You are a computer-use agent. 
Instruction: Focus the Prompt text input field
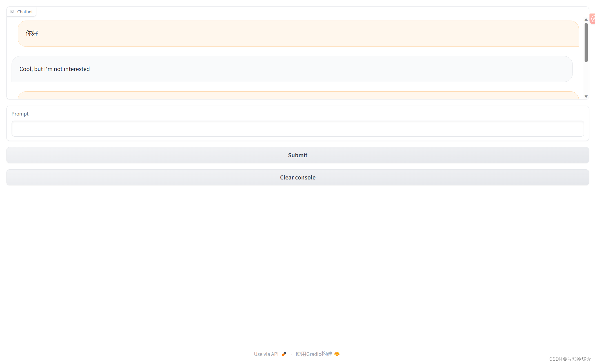pyautogui.click(x=297, y=128)
